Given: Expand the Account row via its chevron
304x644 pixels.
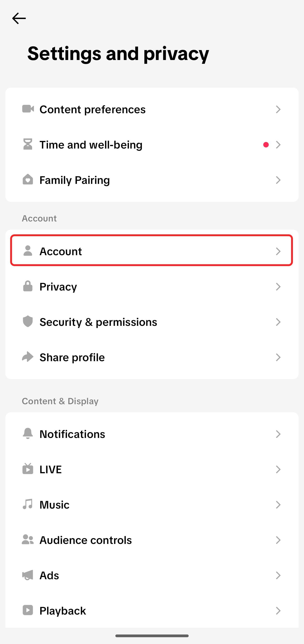Looking at the screenshot, I should point(279,252).
